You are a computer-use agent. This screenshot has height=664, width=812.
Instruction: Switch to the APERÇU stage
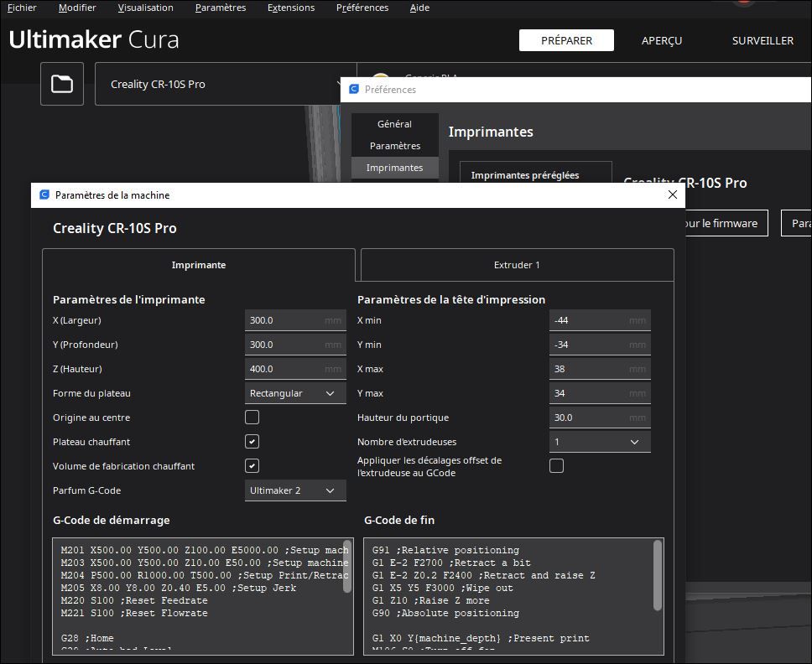pos(662,40)
